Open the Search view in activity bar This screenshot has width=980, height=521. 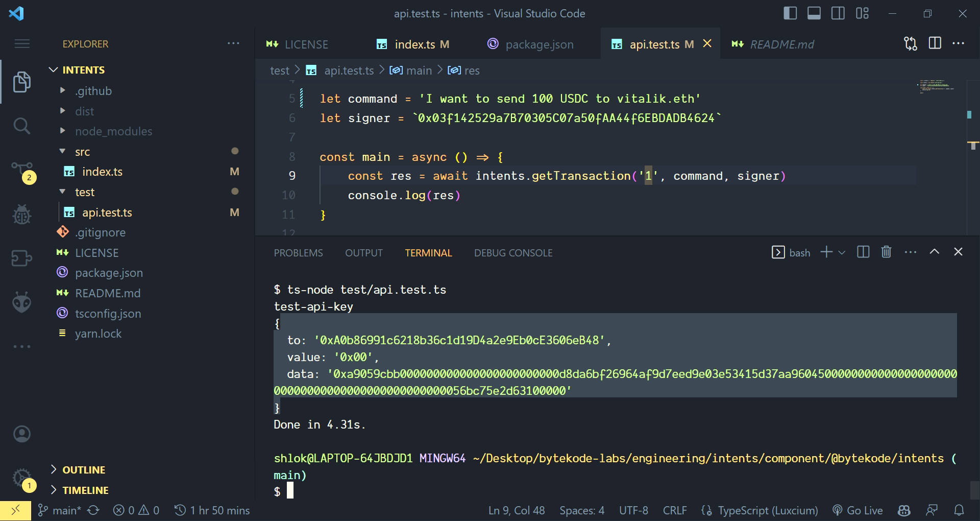tap(21, 126)
